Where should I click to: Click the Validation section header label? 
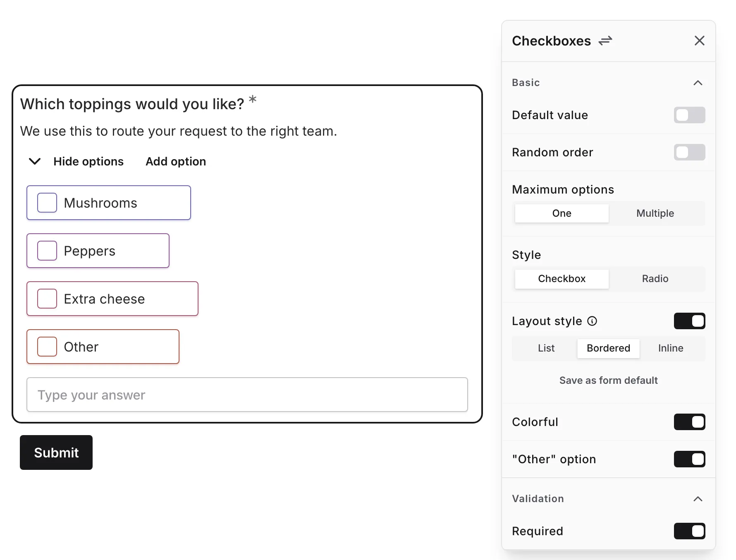[x=538, y=499]
